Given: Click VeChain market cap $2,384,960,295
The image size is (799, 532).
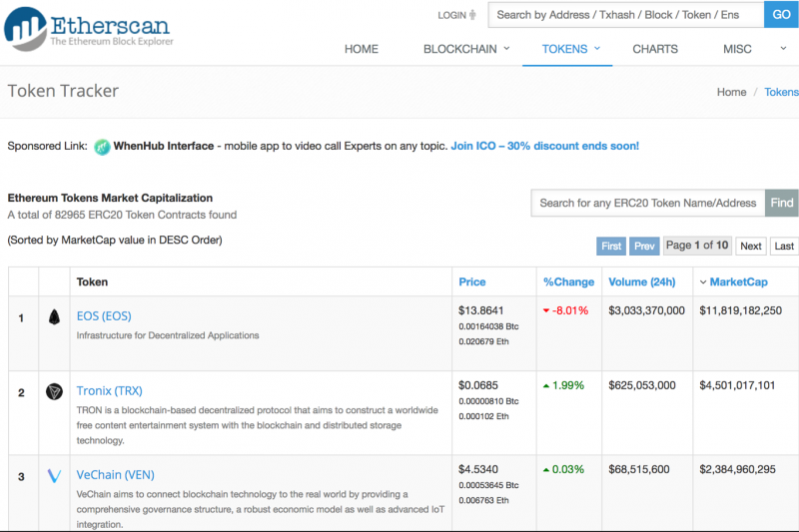Looking at the screenshot, I should click(x=737, y=469).
